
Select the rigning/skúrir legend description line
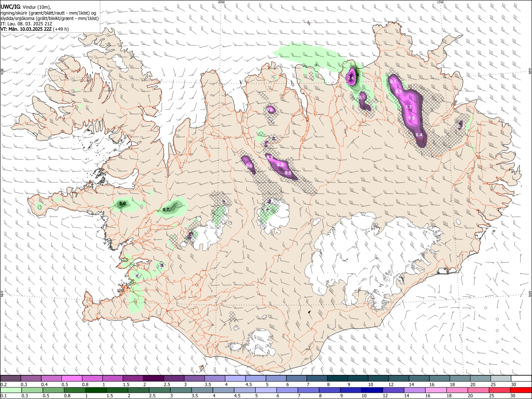[48, 13]
